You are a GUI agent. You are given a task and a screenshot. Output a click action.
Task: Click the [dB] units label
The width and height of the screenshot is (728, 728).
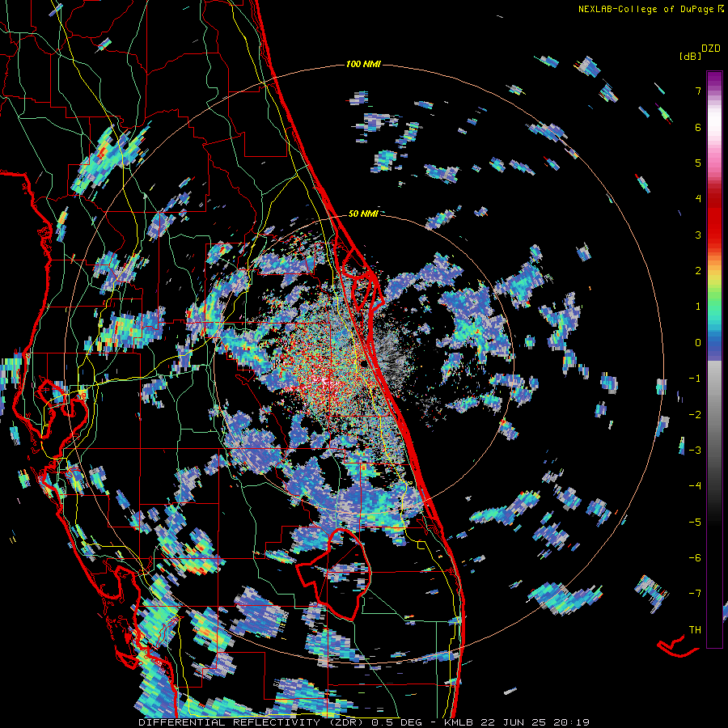click(x=690, y=56)
